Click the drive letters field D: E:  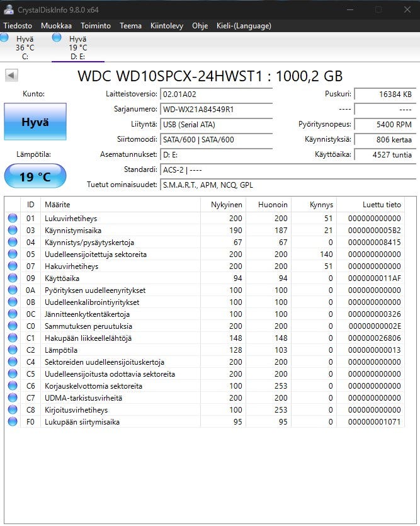pyautogui.click(x=216, y=154)
